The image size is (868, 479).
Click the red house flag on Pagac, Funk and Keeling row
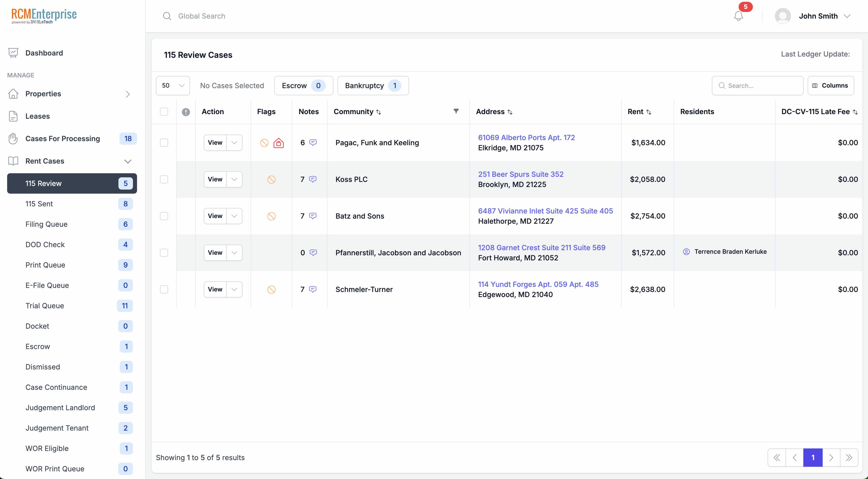(279, 143)
